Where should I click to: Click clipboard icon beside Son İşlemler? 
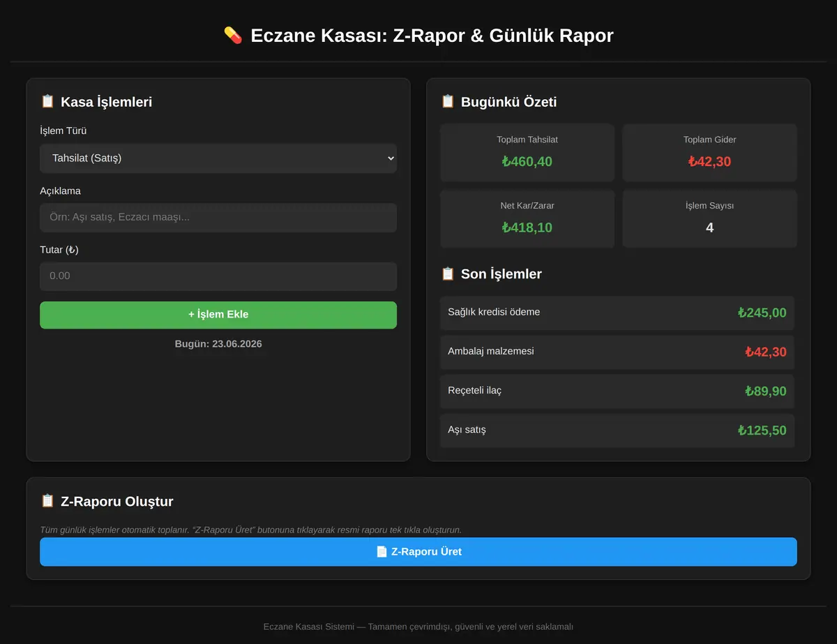click(448, 274)
